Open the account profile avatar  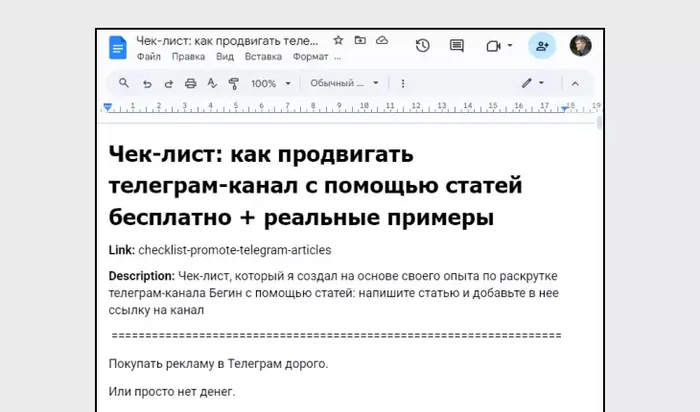(x=580, y=46)
